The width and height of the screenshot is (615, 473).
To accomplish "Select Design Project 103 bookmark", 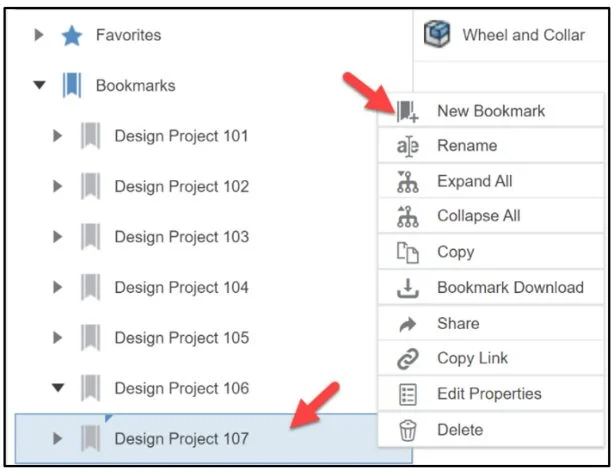I will point(181,237).
